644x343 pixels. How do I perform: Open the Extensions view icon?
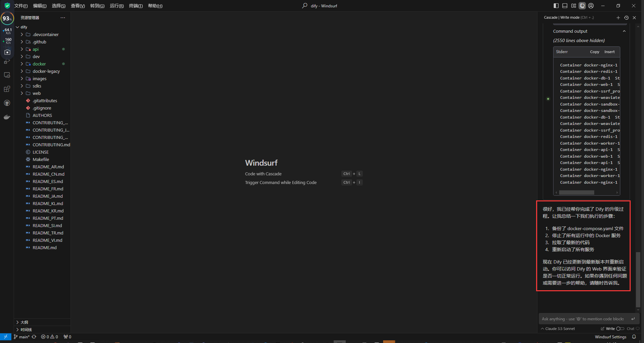pyautogui.click(x=7, y=89)
